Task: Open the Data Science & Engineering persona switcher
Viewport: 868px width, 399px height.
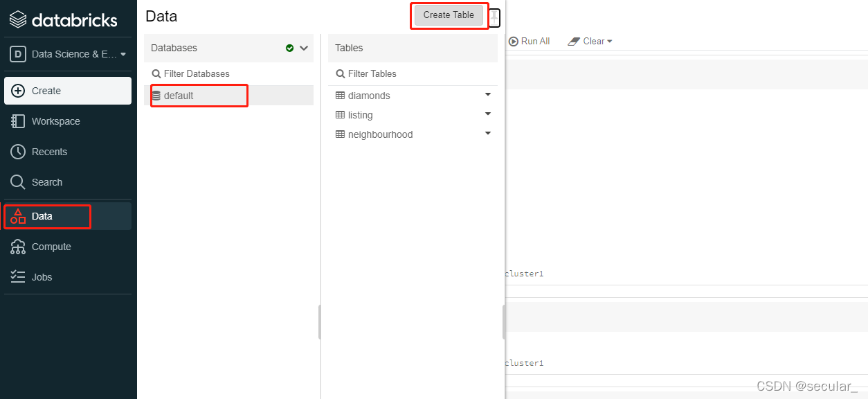Action: click(x=68, y=54)
